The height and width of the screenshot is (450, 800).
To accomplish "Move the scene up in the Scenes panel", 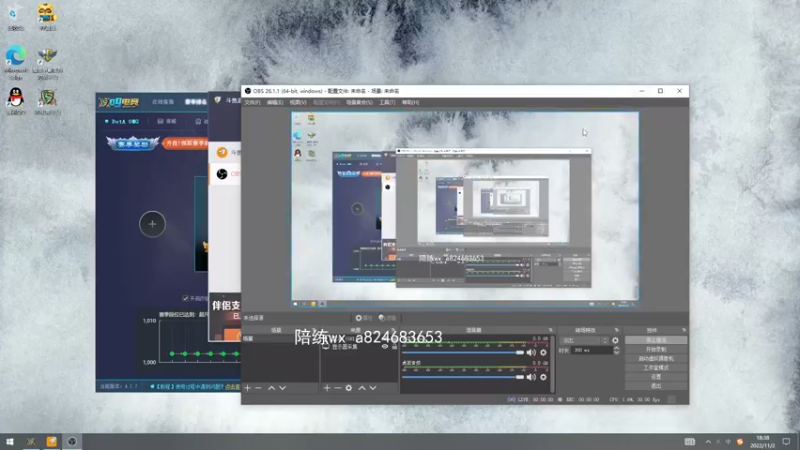I will (x=271, y=388).
